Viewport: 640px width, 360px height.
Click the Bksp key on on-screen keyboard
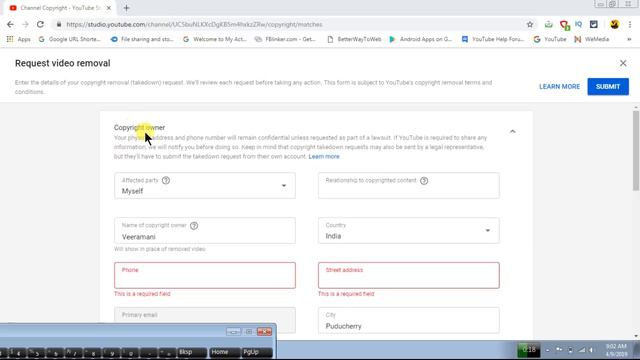pyautogui.click(x=192, y=352)
